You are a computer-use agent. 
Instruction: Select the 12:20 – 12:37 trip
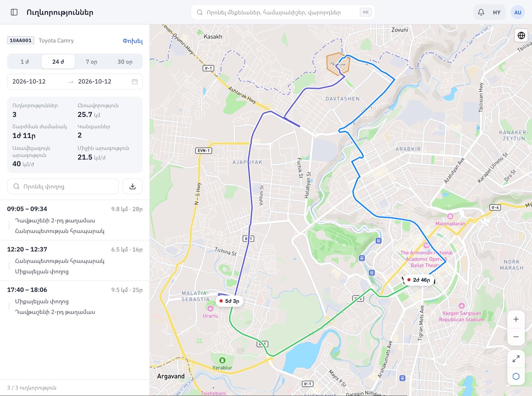tap(75, 260)
